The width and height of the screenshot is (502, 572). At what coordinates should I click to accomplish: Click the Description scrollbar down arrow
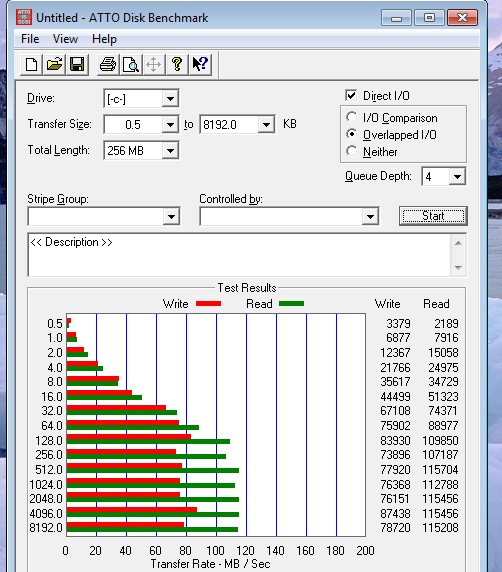click(x=458, y=267)
